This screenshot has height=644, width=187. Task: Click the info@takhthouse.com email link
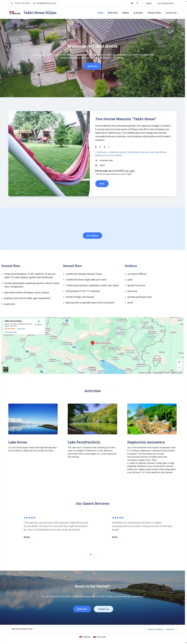(46, 3)
